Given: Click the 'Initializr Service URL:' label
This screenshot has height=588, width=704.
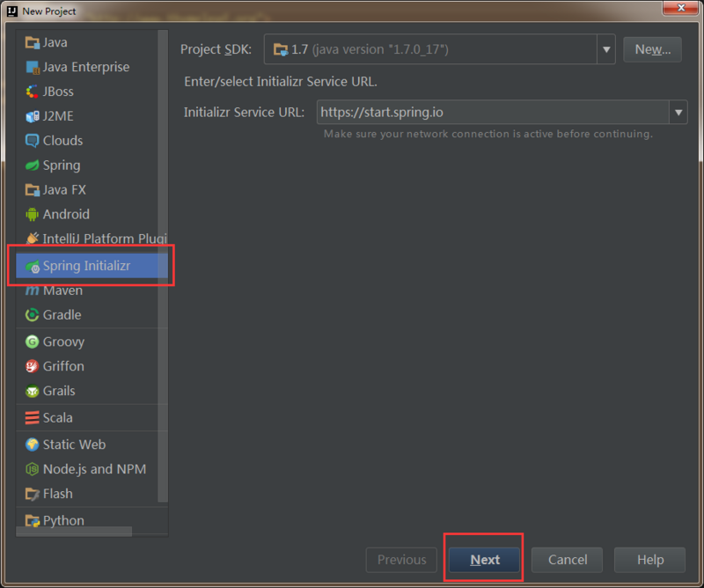Looking at the screenshot, I should 245,113.
